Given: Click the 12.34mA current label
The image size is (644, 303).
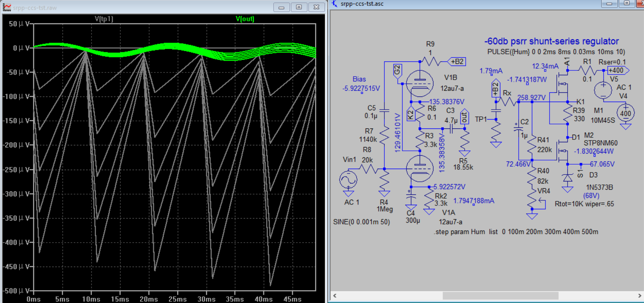Looking at the screenshot, I should 545,66.
